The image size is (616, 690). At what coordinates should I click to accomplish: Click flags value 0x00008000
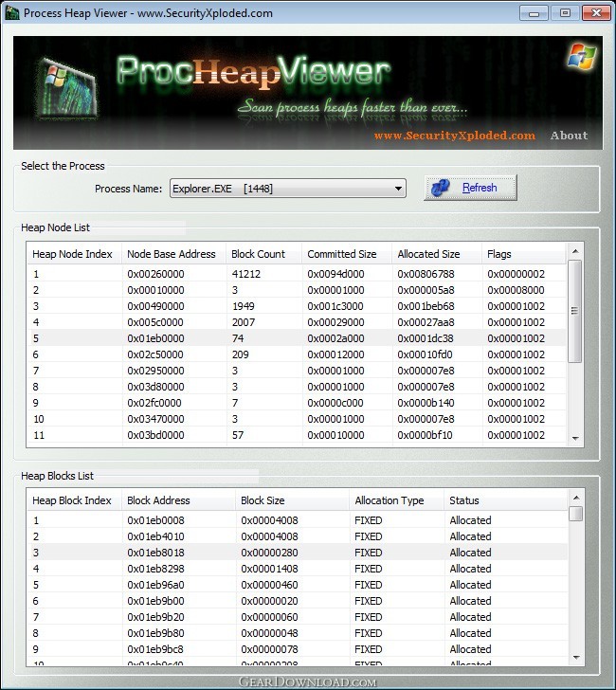[516, 290]
